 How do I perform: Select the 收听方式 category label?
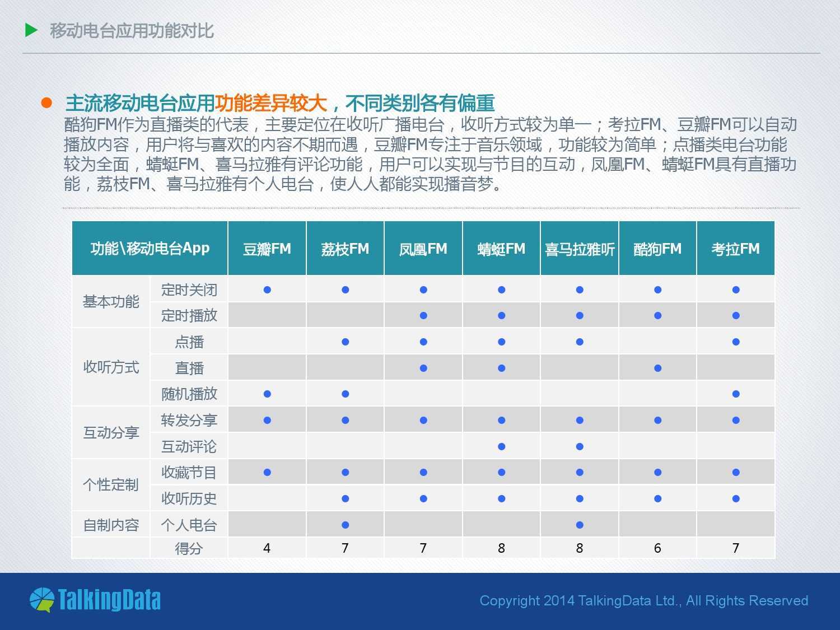(111, 367)
